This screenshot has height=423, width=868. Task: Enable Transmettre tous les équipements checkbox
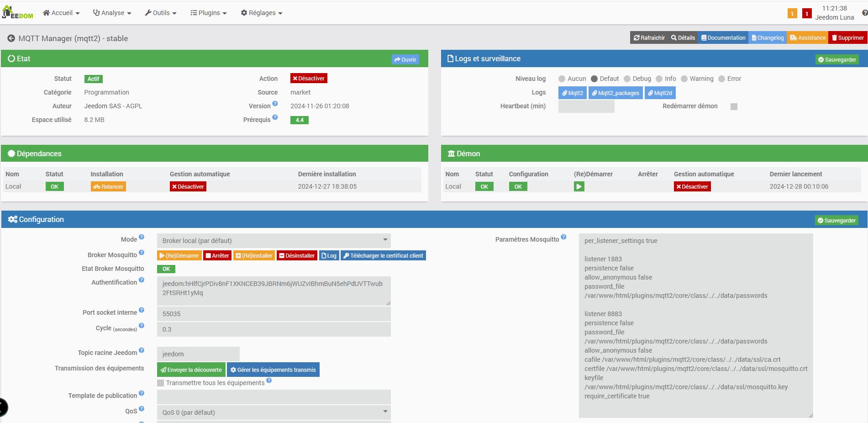click(160, 383)
